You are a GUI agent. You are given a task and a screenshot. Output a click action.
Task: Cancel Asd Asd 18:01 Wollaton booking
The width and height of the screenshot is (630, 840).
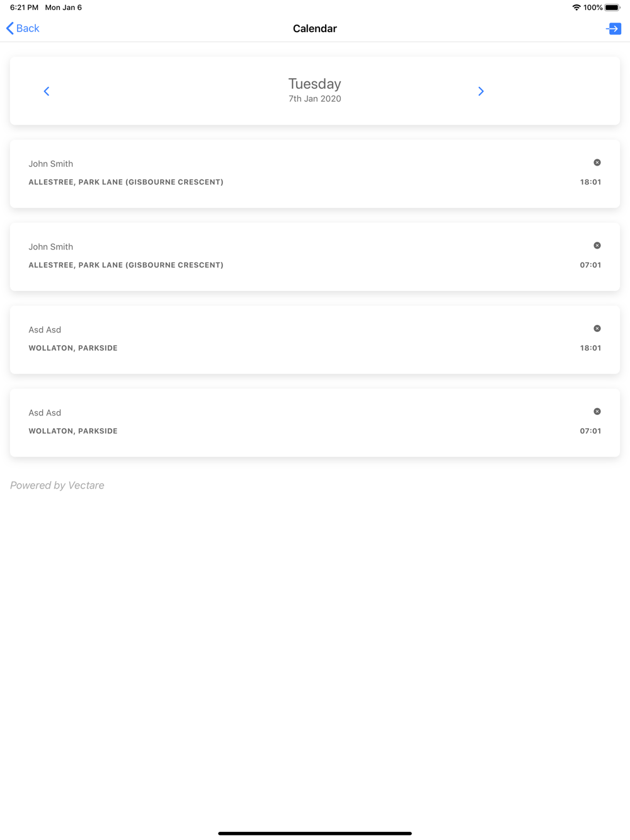tap(597, 329)
